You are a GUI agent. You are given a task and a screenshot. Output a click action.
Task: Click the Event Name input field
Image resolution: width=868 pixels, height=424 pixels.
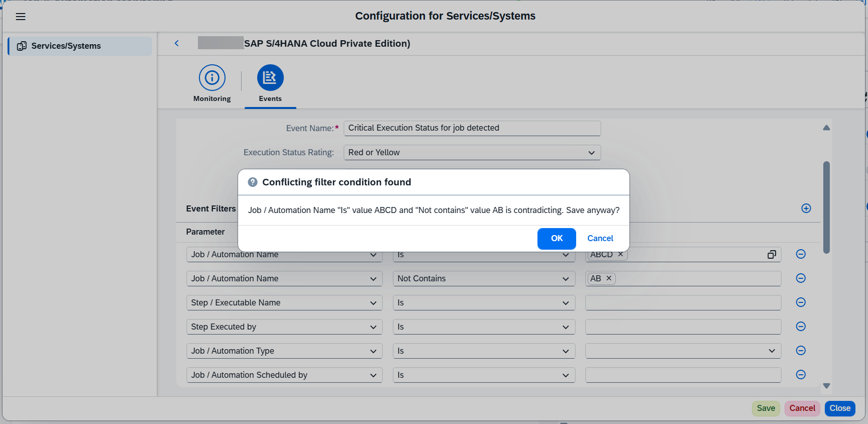point(472,128)
